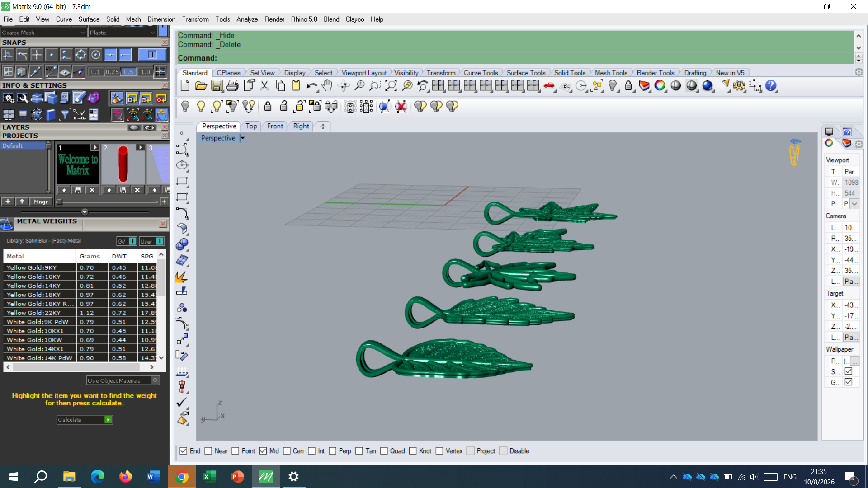868x488 pixels.
Task: Open the Perspective viewport dropdown arrow
Action: [x=242, y=138]
